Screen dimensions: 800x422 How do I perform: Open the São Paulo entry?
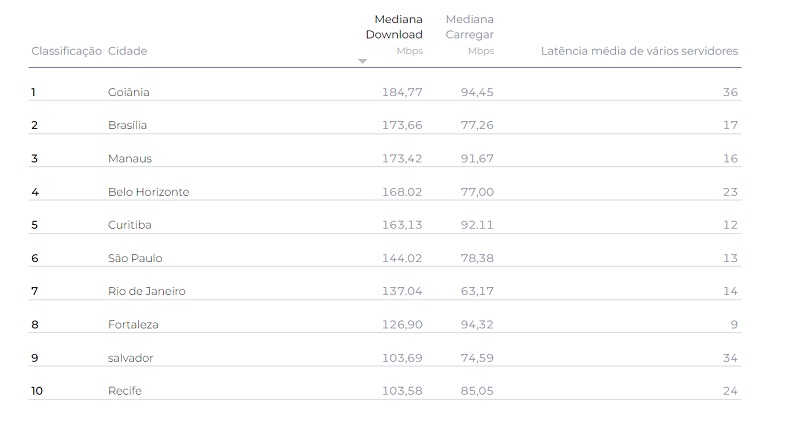coord(133,258)
